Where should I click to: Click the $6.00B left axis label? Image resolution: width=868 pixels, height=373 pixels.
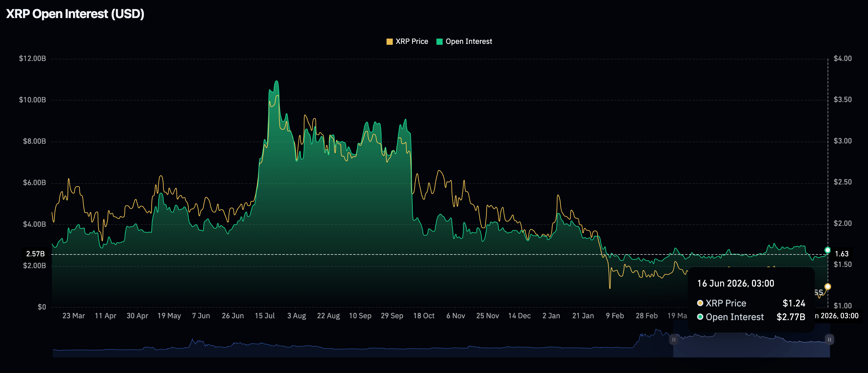[34, 183]
